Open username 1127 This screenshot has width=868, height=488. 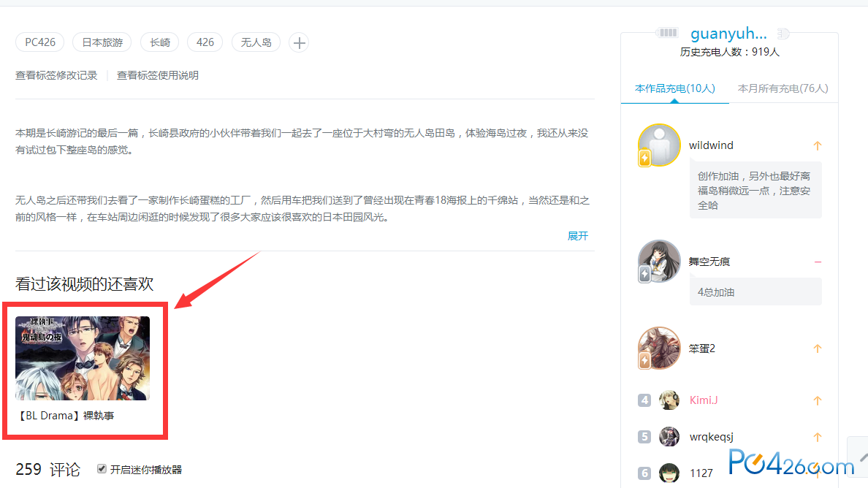point(701,473)
